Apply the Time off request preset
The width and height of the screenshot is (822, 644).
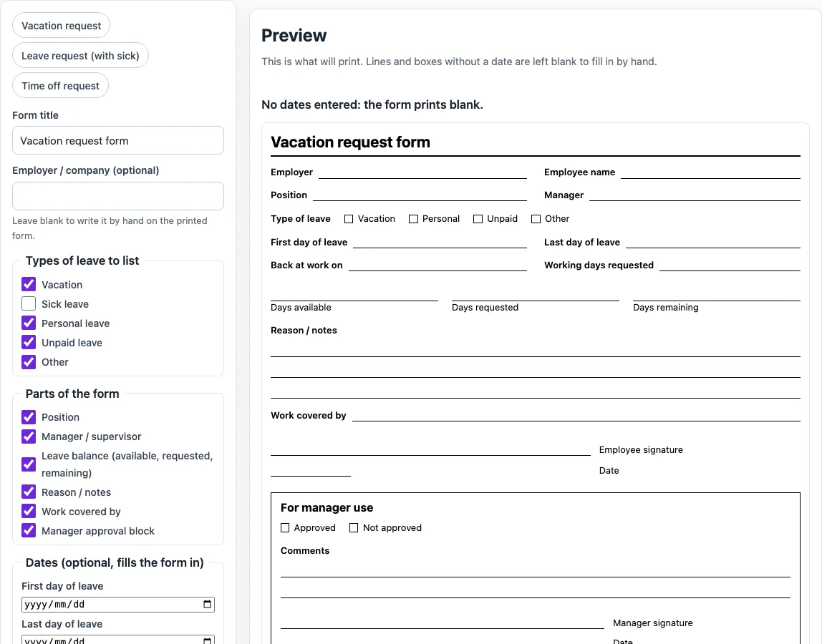(x=60, y=85)
